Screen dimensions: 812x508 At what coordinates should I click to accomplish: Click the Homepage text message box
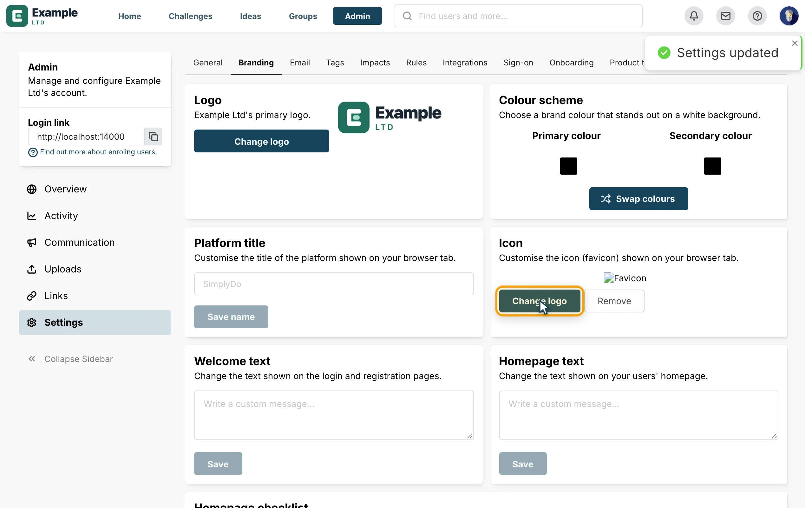pos(638,415)
